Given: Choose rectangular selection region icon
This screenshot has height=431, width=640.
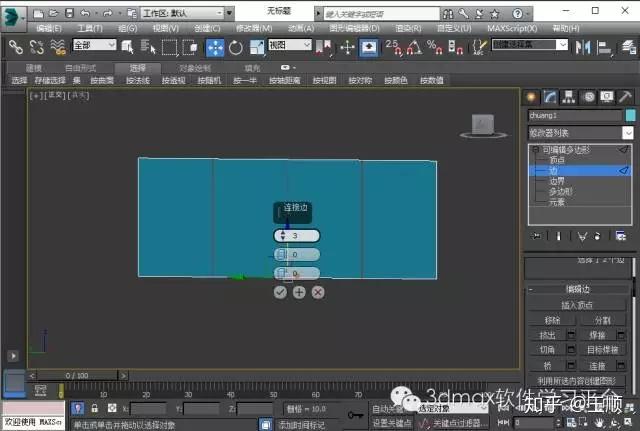Looking at the screenshot, I should [x=169, y=47].
